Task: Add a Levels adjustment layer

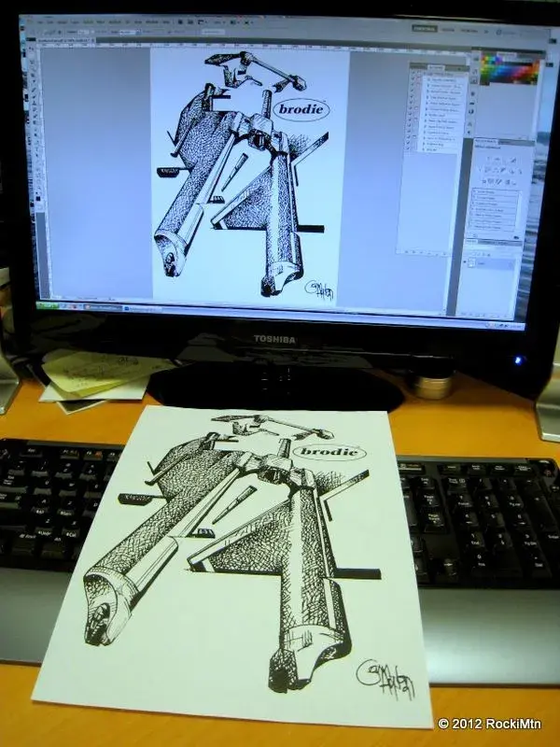Action: coord(497,160)
